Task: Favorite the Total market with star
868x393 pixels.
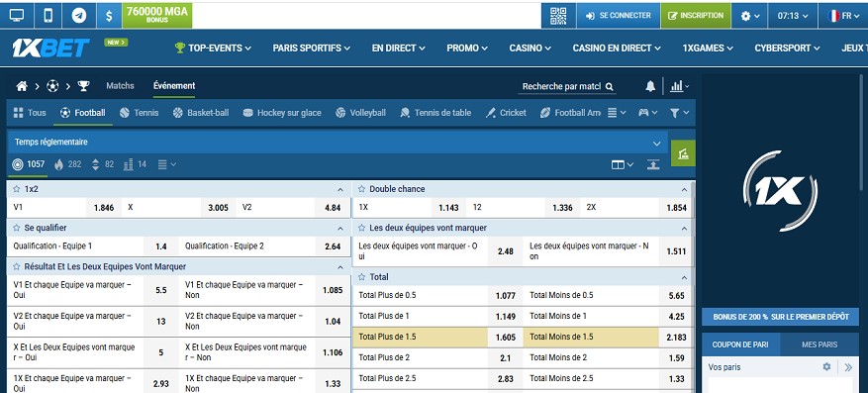Action: coord(361,277)
